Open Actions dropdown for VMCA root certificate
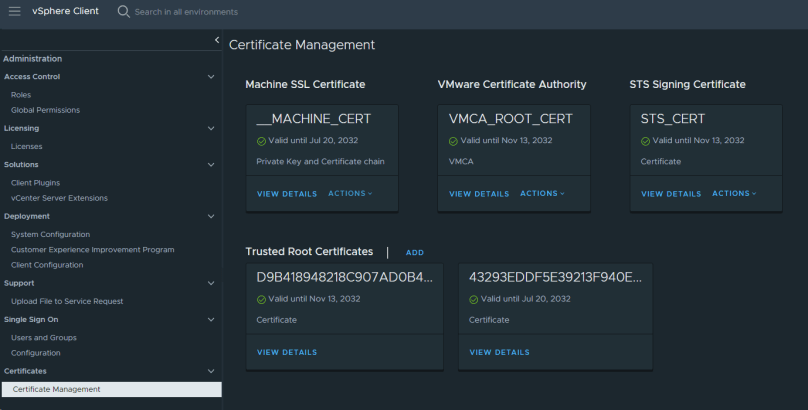This screenshot has width=808, height=410. (542, 194)
